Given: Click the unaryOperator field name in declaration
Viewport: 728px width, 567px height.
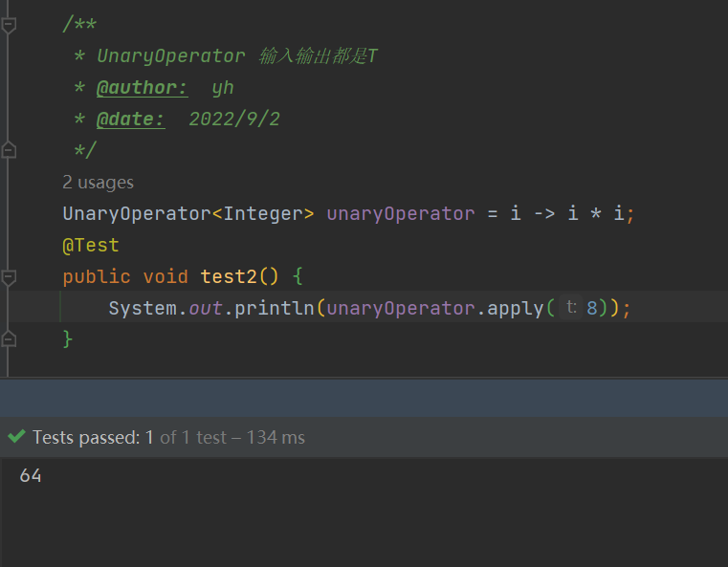Looking at the screenshot, I should 401,214.
